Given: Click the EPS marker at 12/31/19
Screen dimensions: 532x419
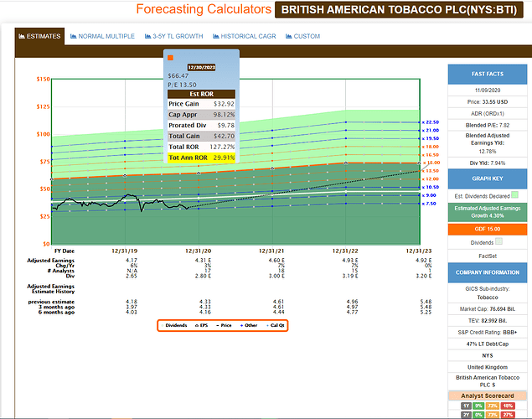Looking at the screenshot, I should click(x=125, y=175).
